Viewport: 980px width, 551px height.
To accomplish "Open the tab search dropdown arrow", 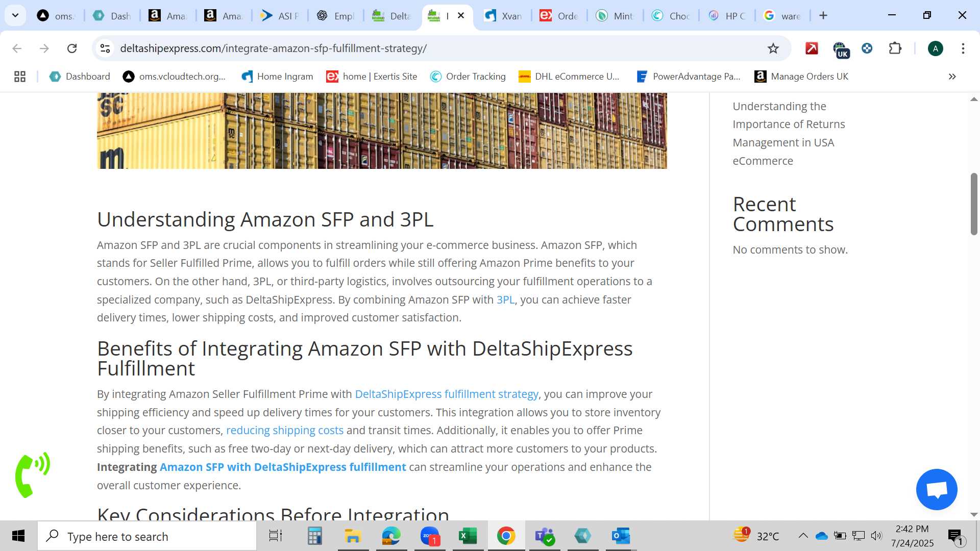I will pyautogui.click(x=15, y=15).
